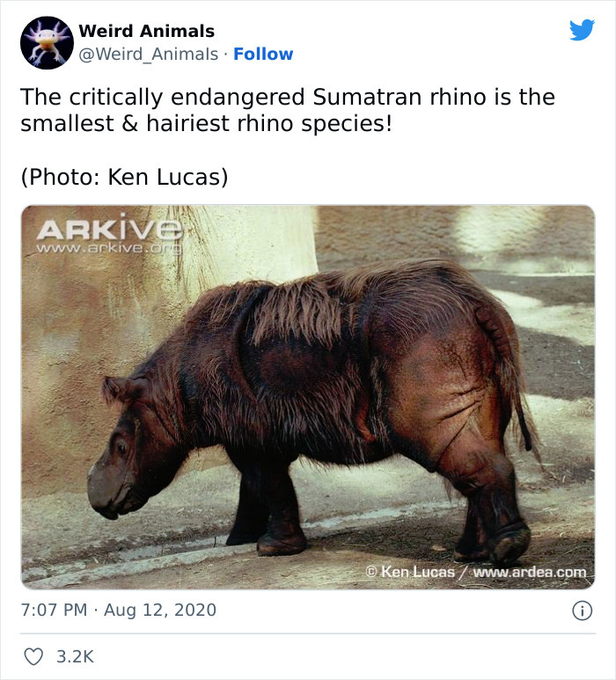Click the Aug 12, 2020 date
This screenshot has height=680, width=616.
pos(159,610)
